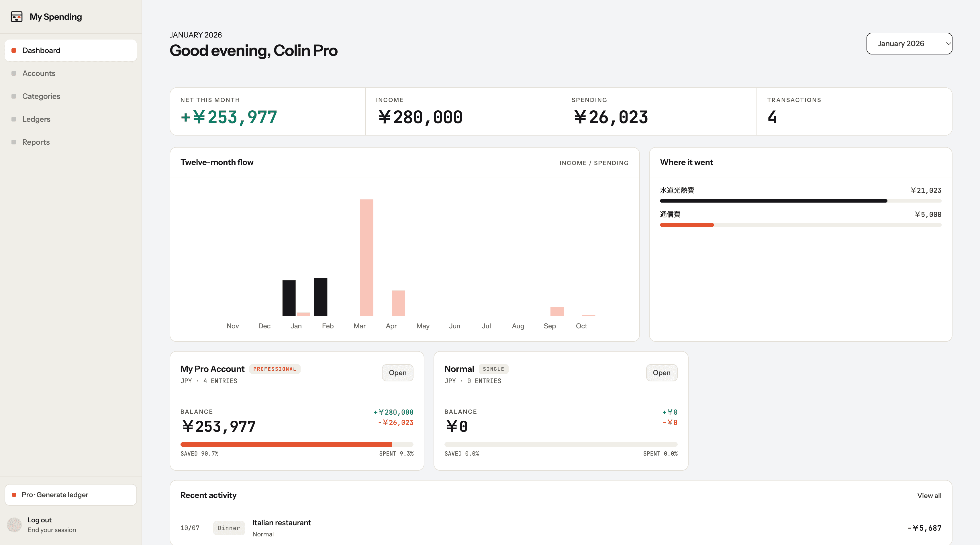980x545 pixels.
Task: Click the April spending bar in chart
Action: 398,303
